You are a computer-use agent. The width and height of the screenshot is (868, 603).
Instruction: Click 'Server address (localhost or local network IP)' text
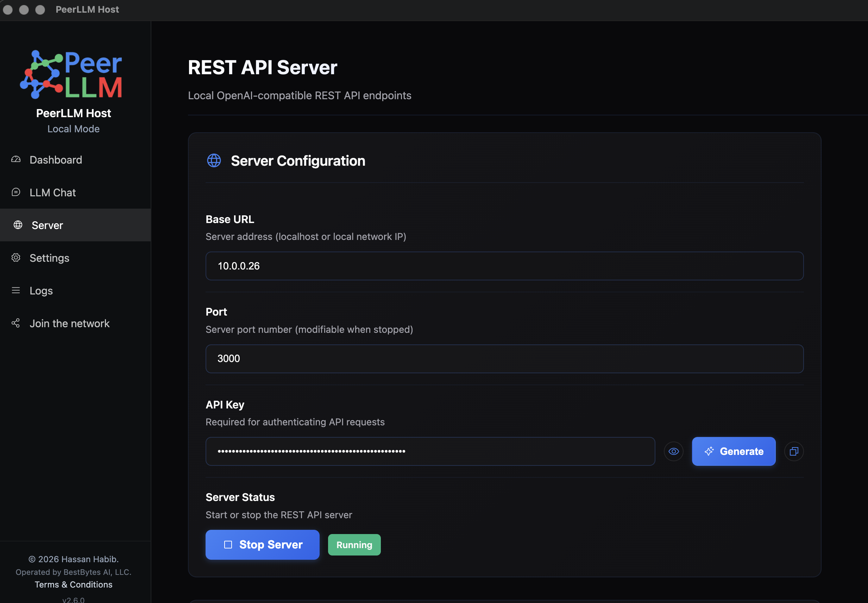tap(306, 236)
